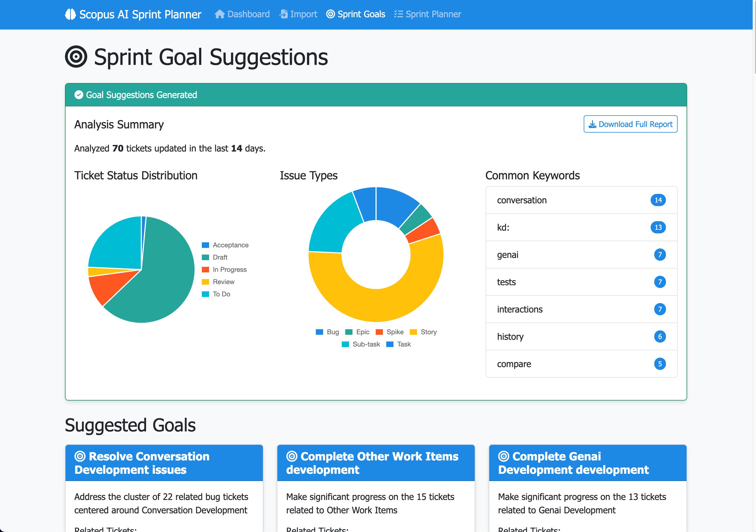Click the 'history' keyword row

[x=581, y=336]
